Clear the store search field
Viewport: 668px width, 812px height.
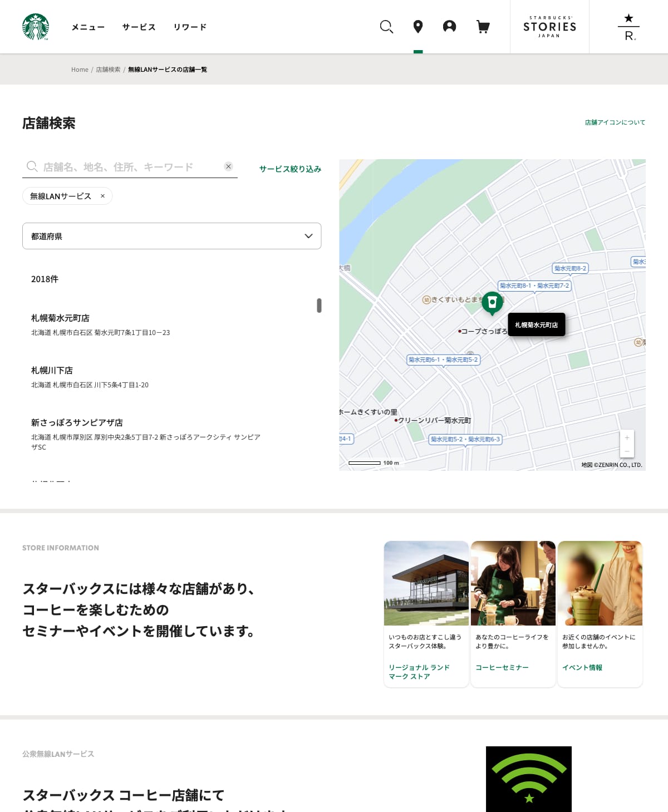tap(228, 166)
